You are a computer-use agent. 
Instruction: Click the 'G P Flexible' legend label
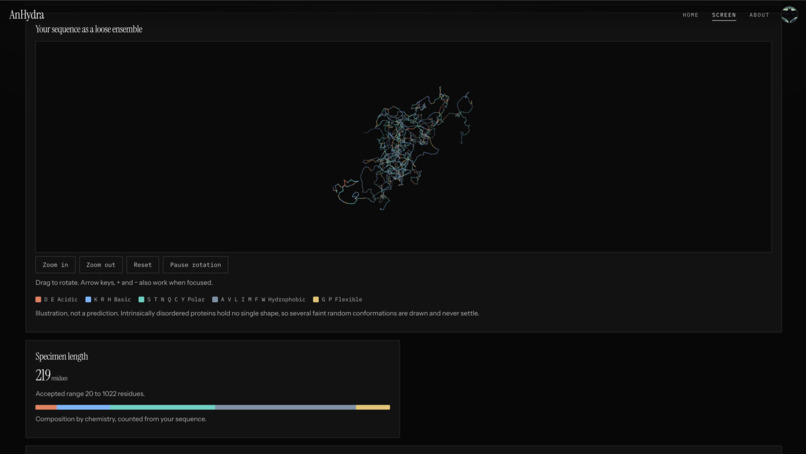[342, 299]
